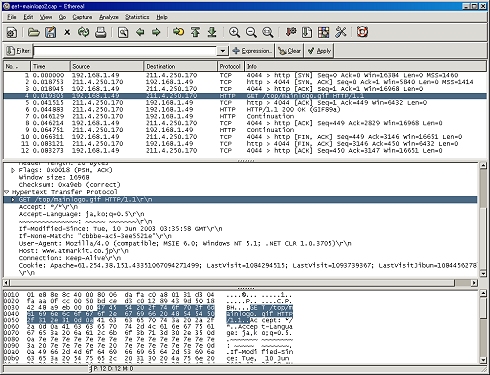This screenshot has width=490, height=375.
Task: Sort by the Protocol column header
Action: click(x=231, y=66)
